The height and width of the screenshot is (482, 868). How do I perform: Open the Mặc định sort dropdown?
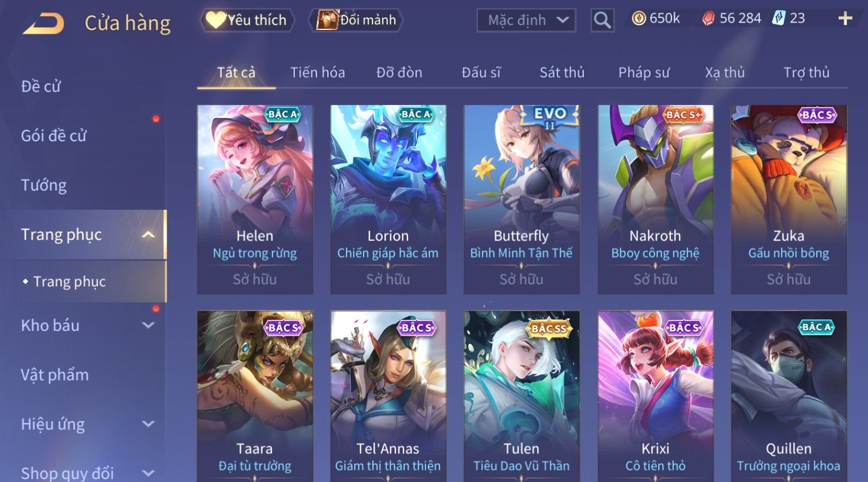[x=526, y=21]
